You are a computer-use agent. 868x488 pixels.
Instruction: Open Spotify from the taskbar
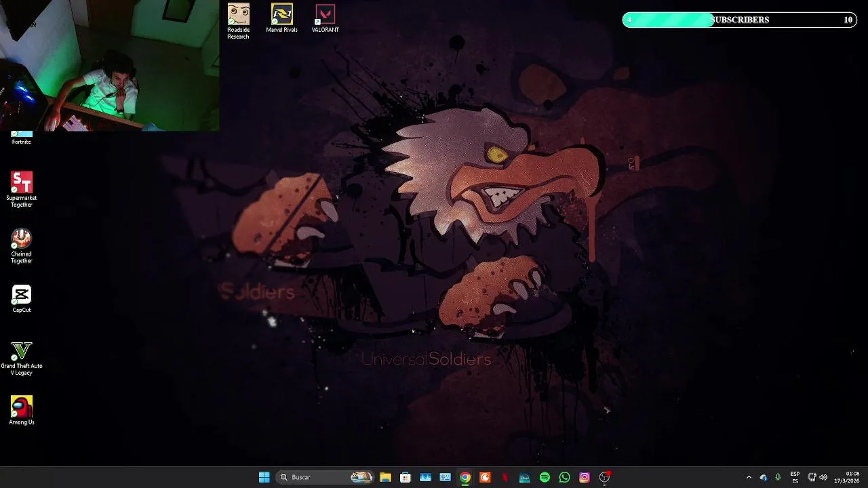545,477
